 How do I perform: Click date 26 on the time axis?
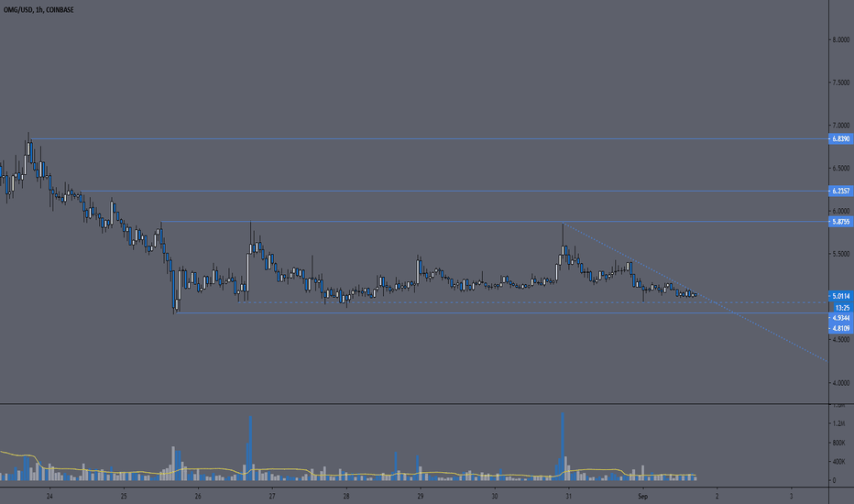pos(198,497)
